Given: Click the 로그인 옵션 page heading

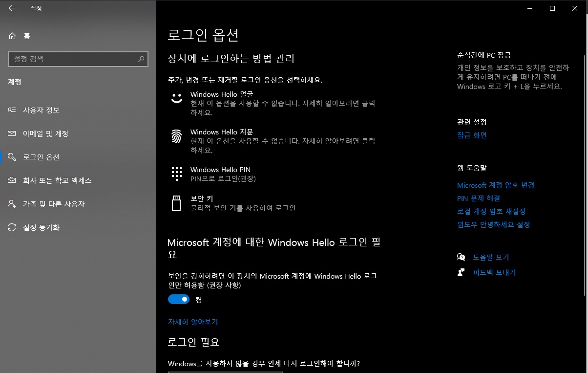Looking at the screenshot, I should point(203,35).
